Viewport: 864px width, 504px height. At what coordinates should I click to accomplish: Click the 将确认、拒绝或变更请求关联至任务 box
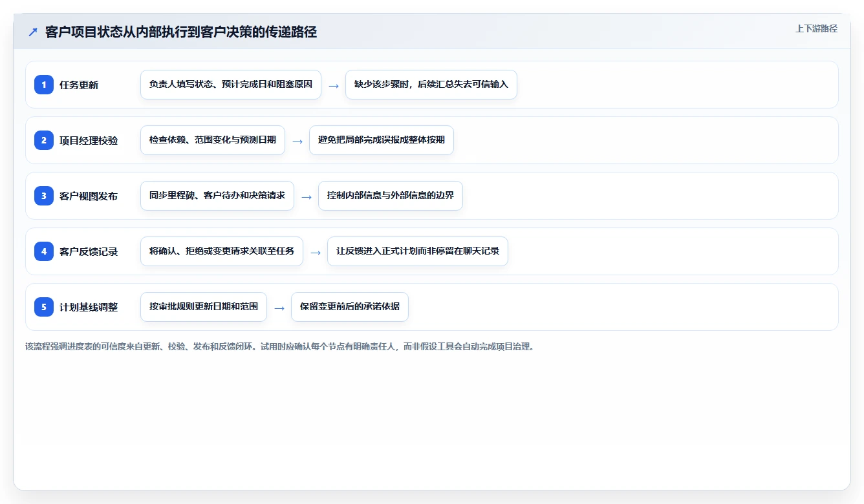coord(222,251)
